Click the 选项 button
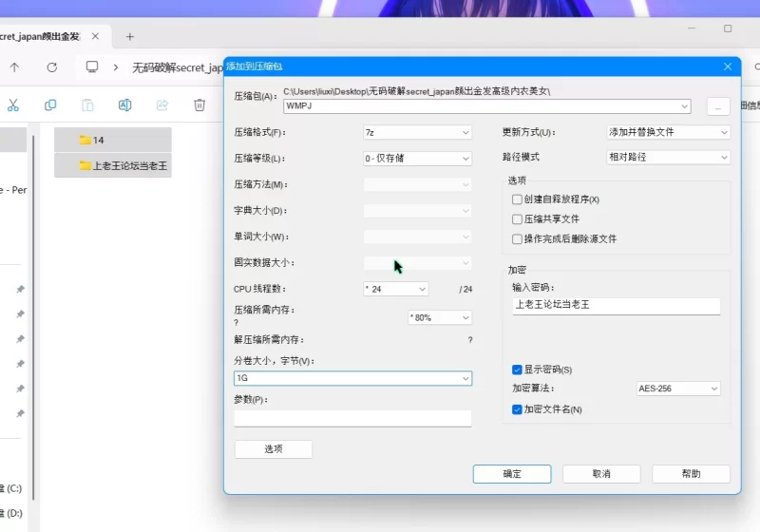Screen dimensions: 760x532 (273, 449)
